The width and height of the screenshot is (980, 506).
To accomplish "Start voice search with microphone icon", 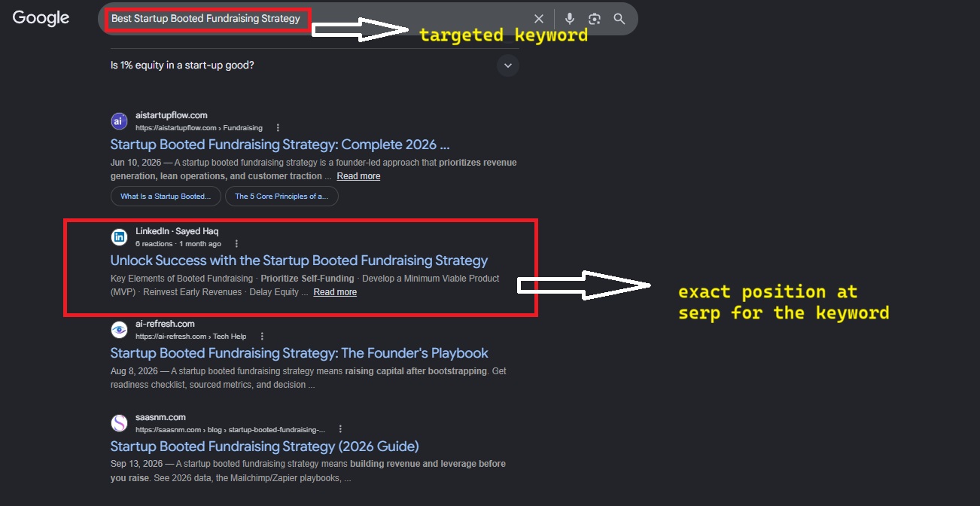I will (x=570, y=19).
